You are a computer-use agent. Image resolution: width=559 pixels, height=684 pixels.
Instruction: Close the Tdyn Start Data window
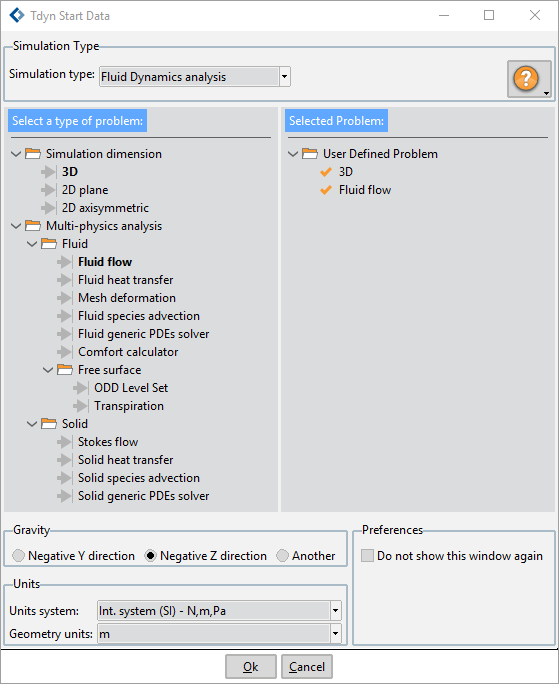(x=535, y=15)
